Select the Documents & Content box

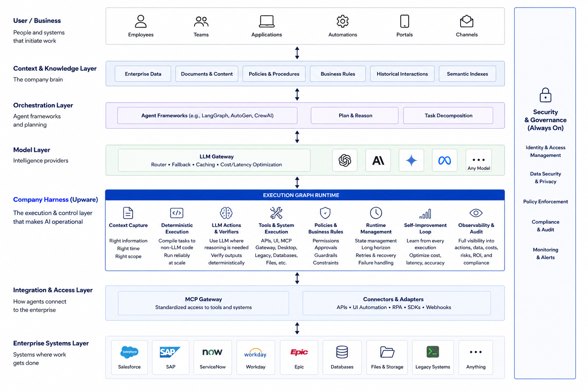(x=207, y=74)
